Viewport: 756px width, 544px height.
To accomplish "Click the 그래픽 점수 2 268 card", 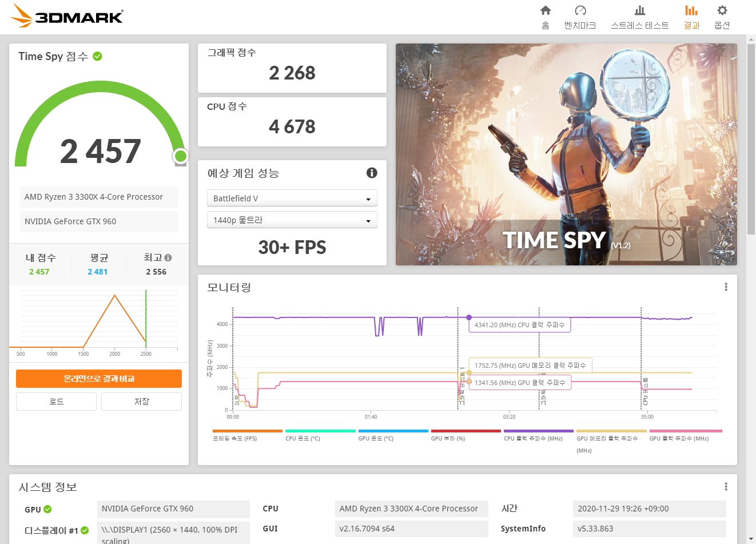I will [x=292, y=68].
